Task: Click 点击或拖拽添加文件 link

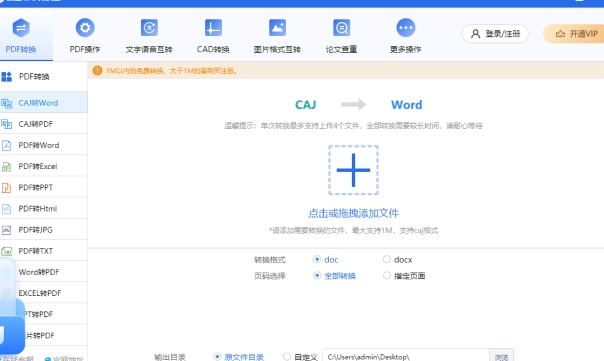Action: [x=353, y=213]
